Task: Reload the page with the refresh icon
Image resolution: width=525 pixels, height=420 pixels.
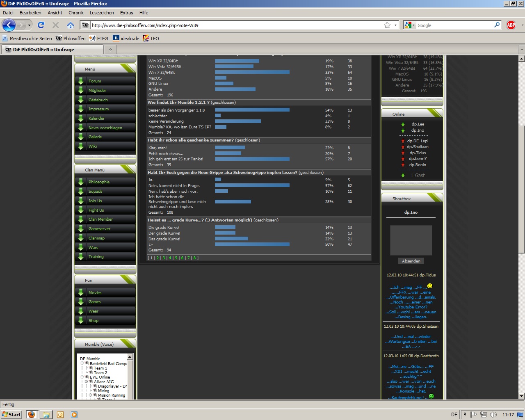Action: tap(41, 25)
